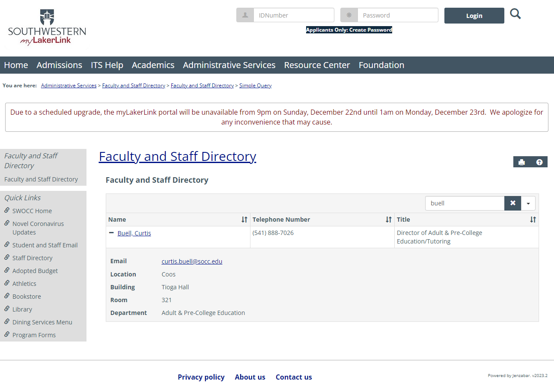Select Resource Center in navigation bar

[x=317, y=65]
